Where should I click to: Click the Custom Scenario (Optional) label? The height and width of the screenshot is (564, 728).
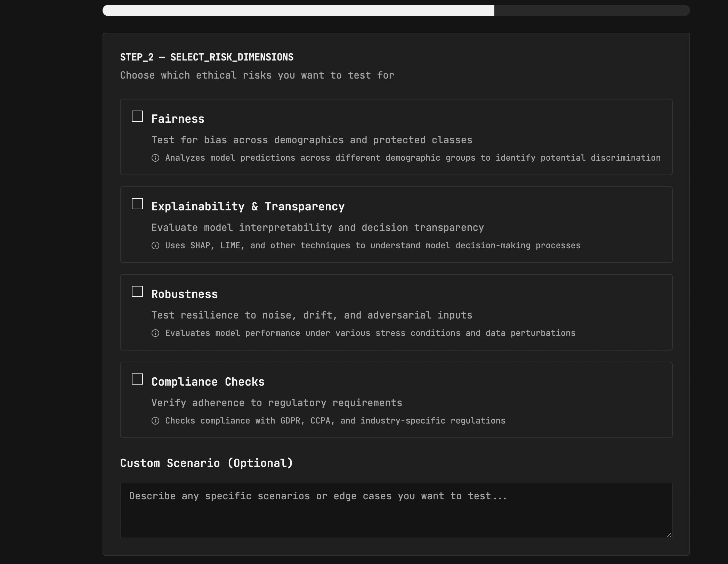tap(207, 463)
